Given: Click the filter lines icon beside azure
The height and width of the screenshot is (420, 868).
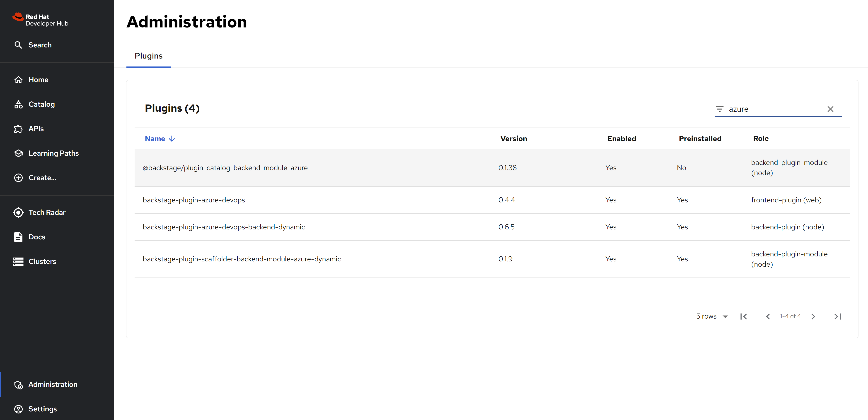Looking at the screenshot, I should [719, 109].
